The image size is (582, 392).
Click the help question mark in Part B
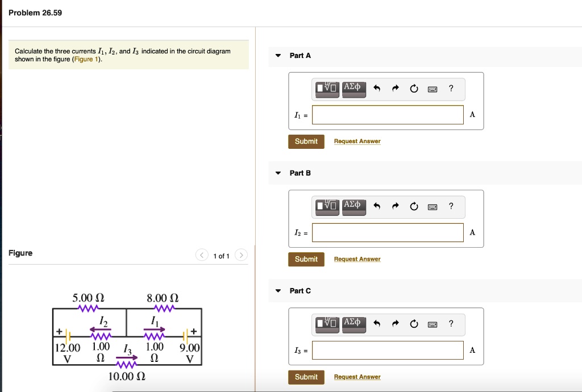click(x=451, y=206)
